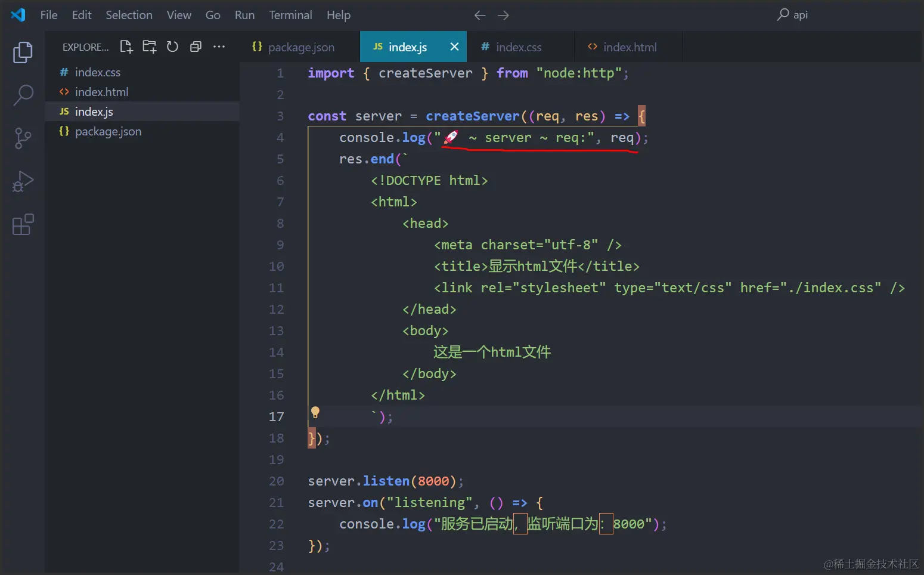The height and width of the screenshot is (575, 924).
Task: Open the Source Control view
Action: (x=23, y=138)
